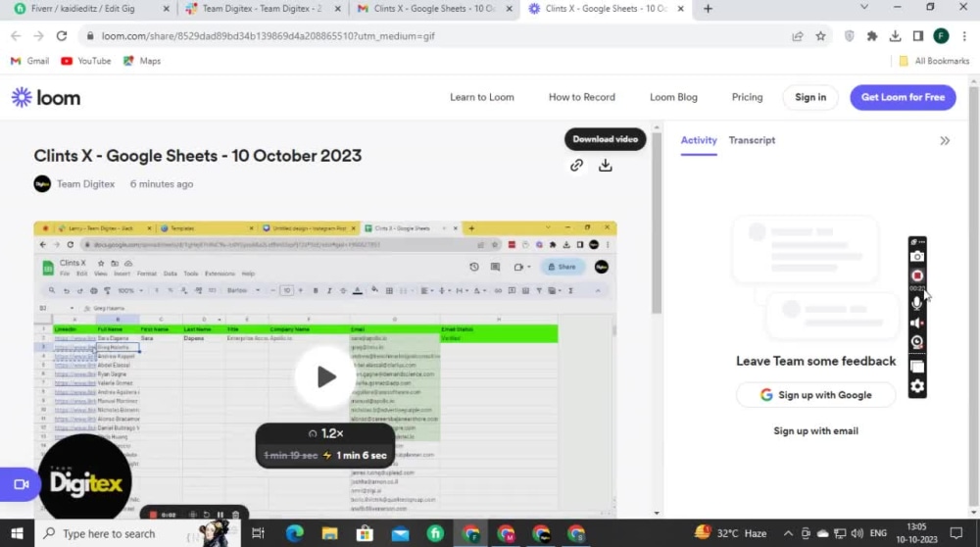
Task: Click the share page icon in address bar
Action: (x=797, y=36)
